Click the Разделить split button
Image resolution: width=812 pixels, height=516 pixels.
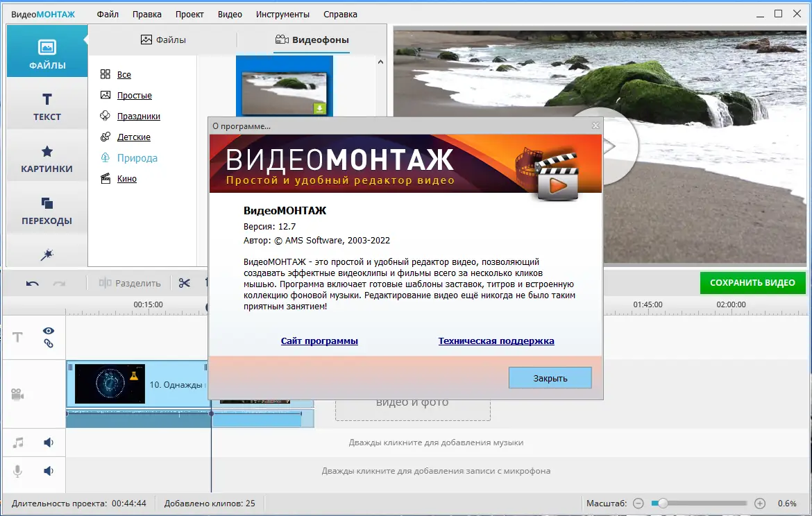coord(130,283)
